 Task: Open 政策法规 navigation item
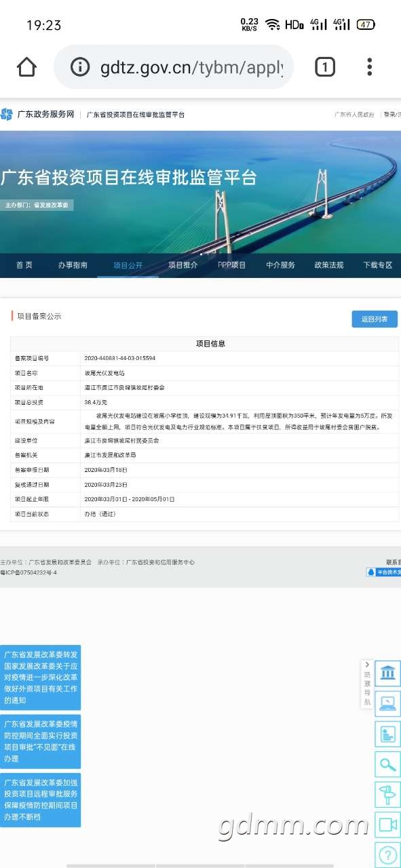[x=329, y=265]
